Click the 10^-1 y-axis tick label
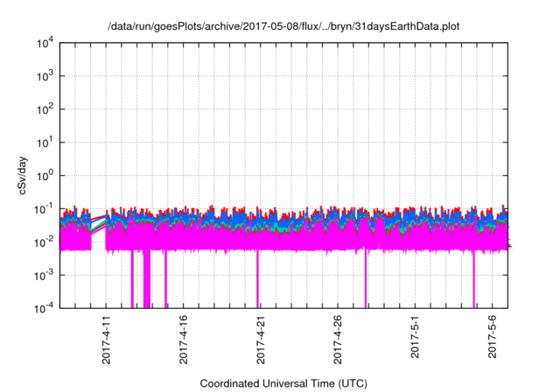Screen dimensions: 560x392 (44, 209)
